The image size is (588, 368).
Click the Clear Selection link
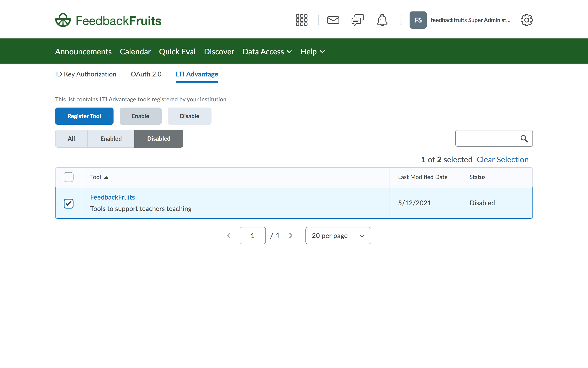[x=502, y=160]
